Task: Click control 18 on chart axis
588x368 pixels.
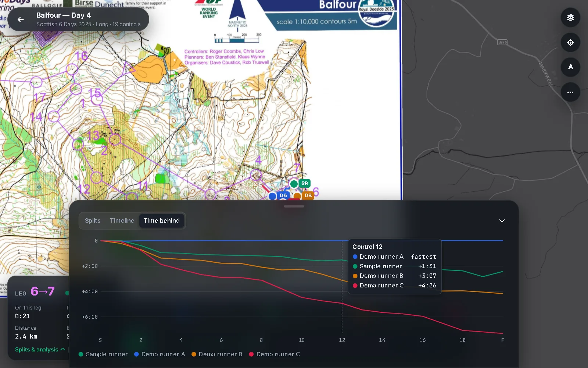Action: pyautogui.click(x=462, y=340)
